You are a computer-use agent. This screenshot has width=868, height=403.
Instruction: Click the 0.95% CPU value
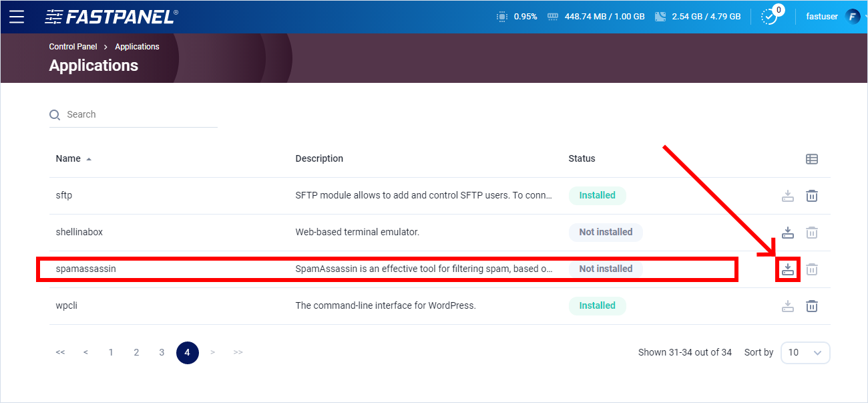[x=525, y=17]
